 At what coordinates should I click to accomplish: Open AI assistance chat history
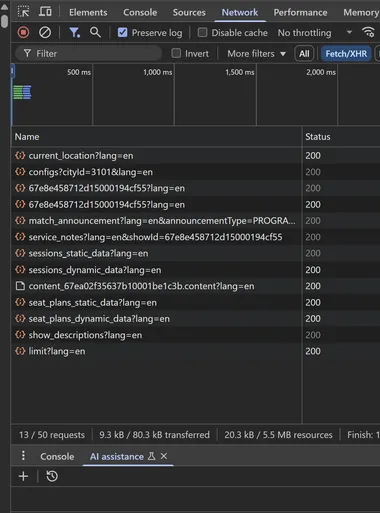(x=52, y=476)
